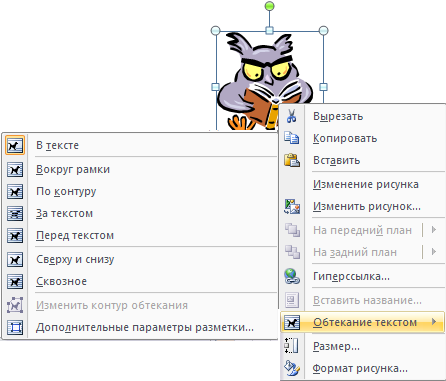Click the clipboard Paste icon
Screen dimensions: 446x381
coord(292,160)
